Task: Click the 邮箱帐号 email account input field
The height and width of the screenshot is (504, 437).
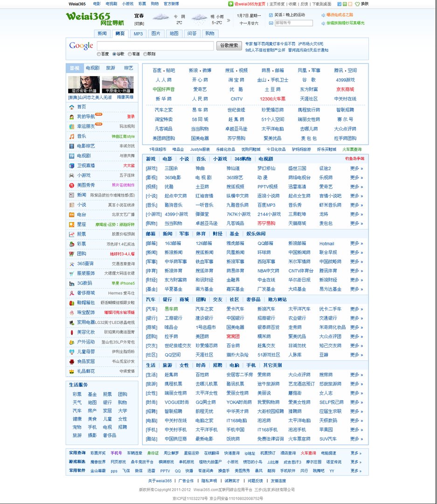Action: tap(294, 23)
